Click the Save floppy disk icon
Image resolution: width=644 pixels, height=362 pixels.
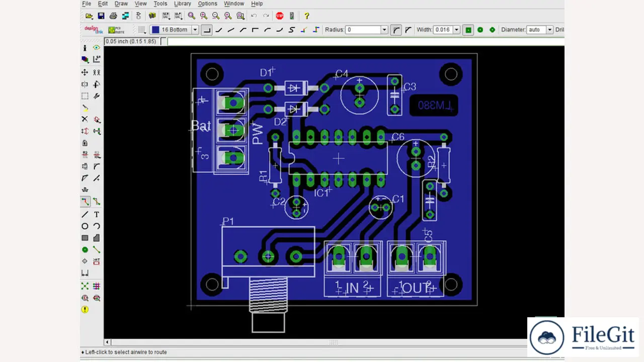[x=101, y=16]
